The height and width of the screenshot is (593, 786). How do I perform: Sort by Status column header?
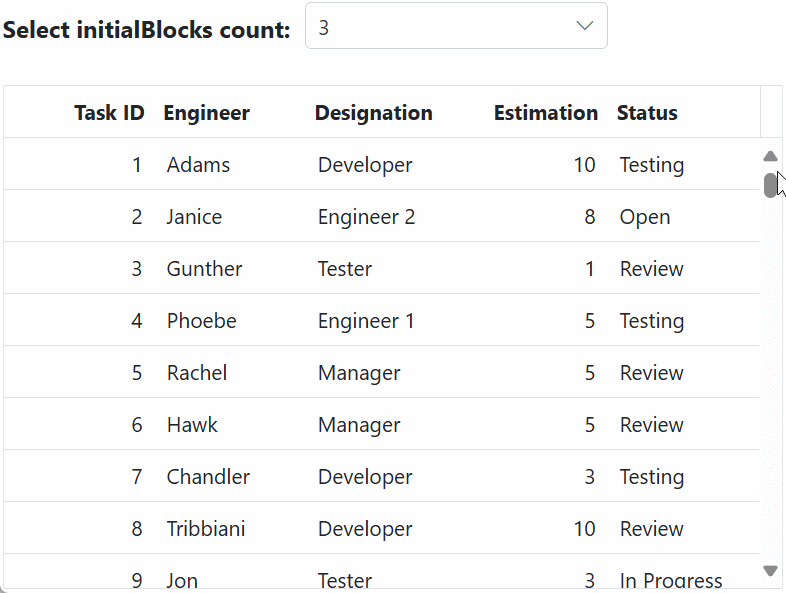(x=647, y=113)
